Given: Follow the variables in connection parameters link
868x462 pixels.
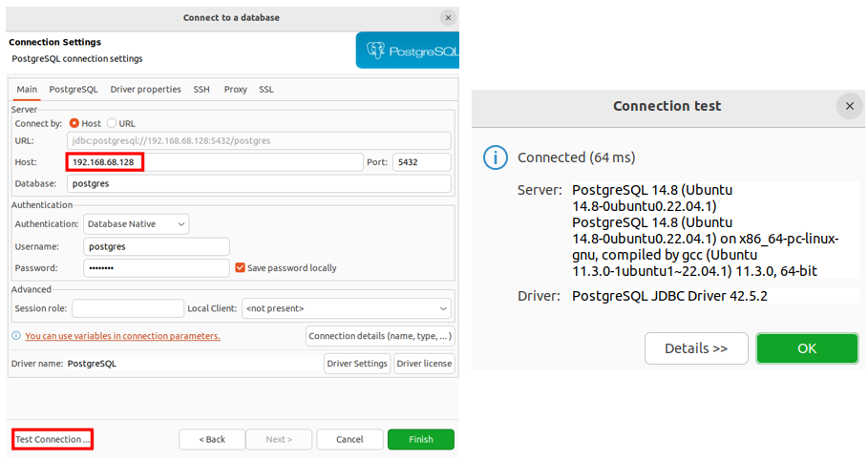Looking at the screenshot, I should tap(122, 336).
